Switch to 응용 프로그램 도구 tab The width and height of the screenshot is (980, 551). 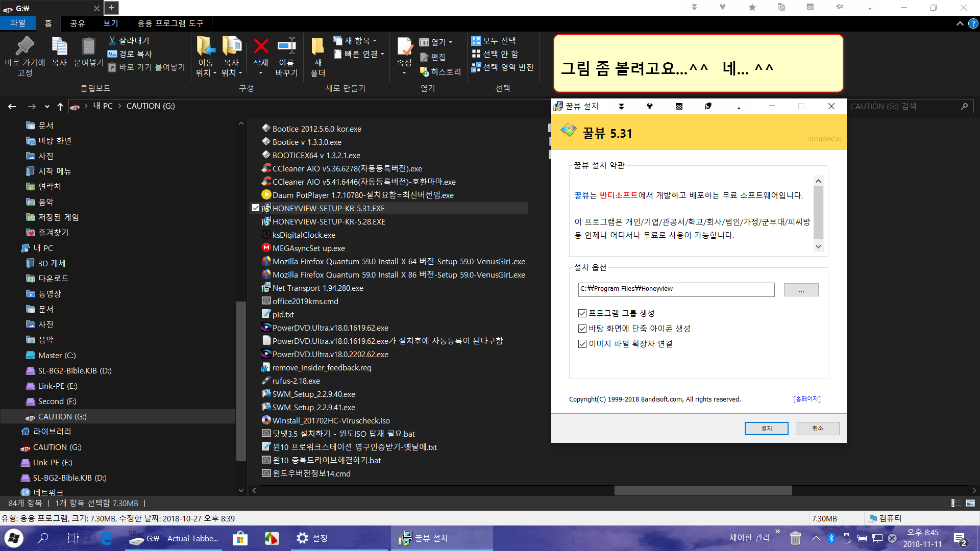170,23
